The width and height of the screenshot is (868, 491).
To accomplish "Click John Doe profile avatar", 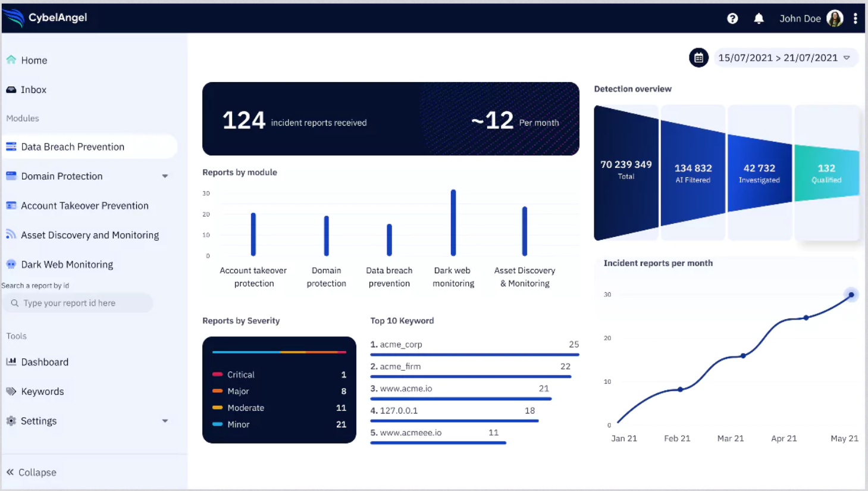I will coord(835,18).
